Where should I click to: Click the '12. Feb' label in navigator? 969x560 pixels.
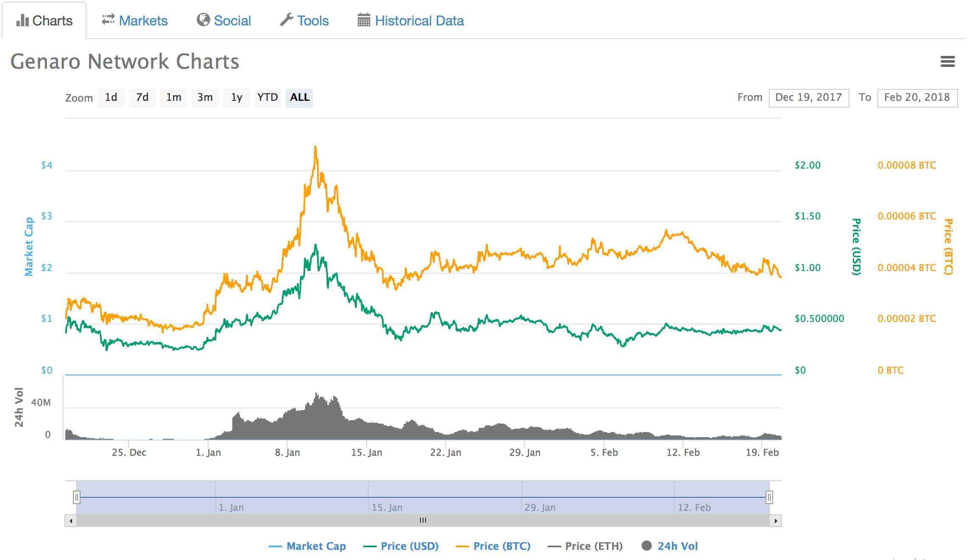(x=694, y=507)
